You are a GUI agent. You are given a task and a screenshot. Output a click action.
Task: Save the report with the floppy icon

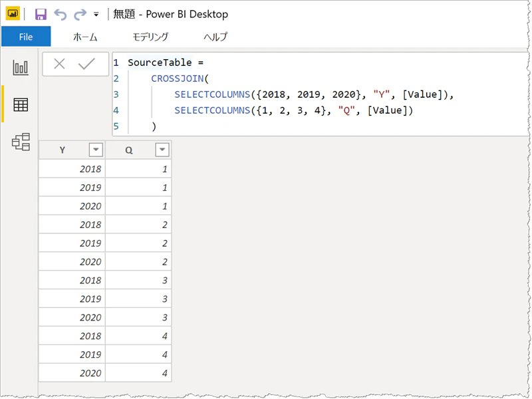pos(41,14)
